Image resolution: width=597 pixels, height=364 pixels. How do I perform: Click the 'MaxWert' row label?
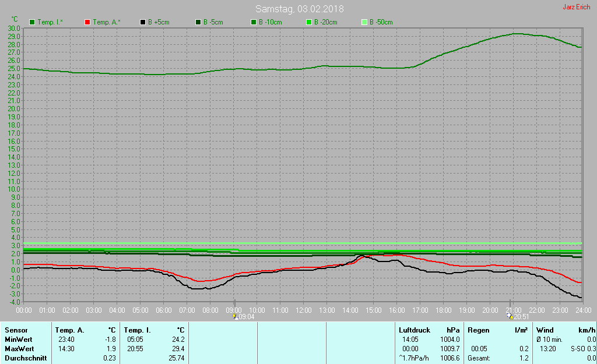pos(19,349)
